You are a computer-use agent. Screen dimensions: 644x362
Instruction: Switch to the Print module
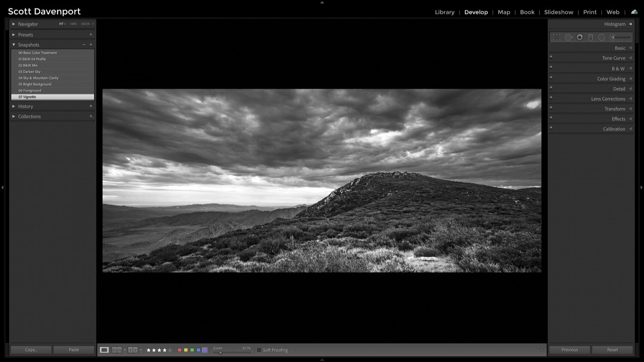coord(590,12)
